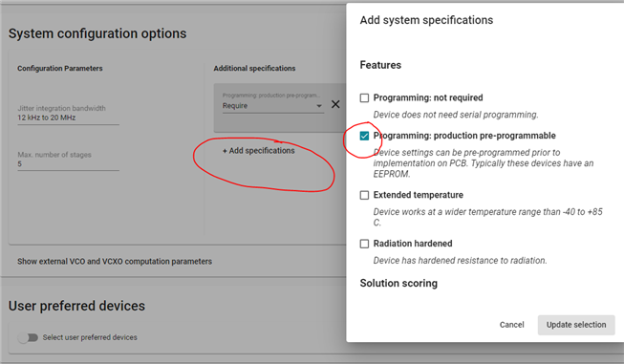Remove the production pre-program specification with X
Image resolution: width=624 pixels, height=364 pixels.
coord(335,104)
